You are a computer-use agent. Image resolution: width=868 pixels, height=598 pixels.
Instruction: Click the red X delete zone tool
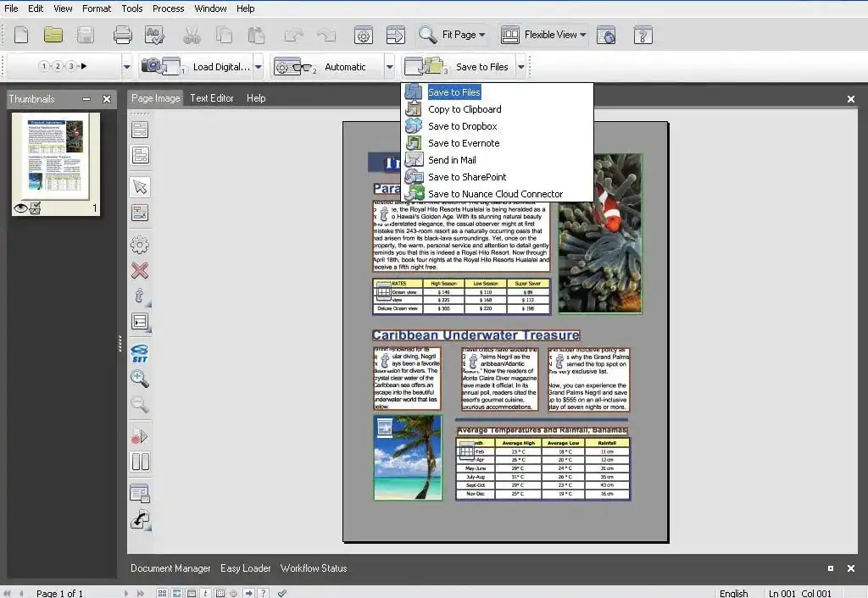[140, 270]
